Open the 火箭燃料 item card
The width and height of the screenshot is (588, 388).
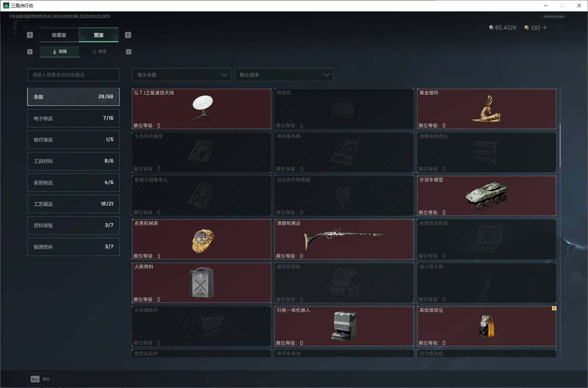(202, 283)
